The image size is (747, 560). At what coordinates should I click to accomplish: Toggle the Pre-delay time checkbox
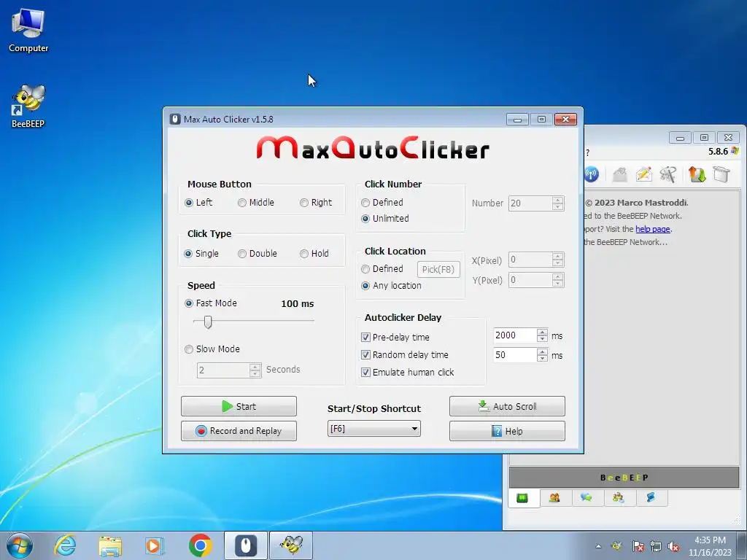point(366,337)
